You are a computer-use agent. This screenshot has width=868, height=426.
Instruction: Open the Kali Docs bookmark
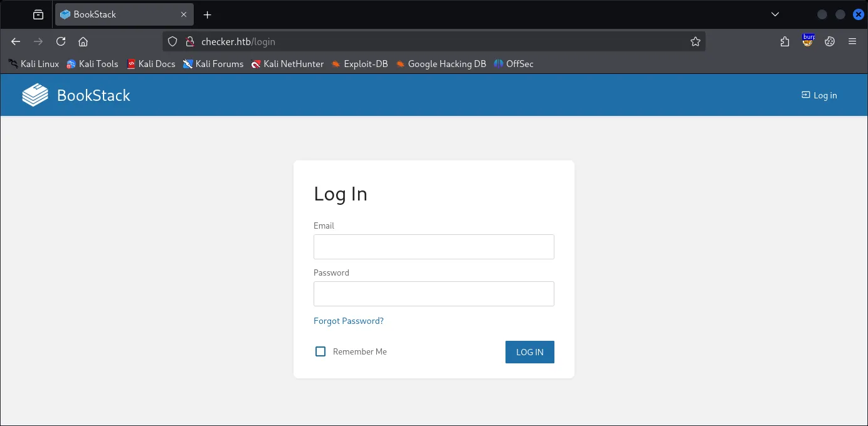(151, 63)
